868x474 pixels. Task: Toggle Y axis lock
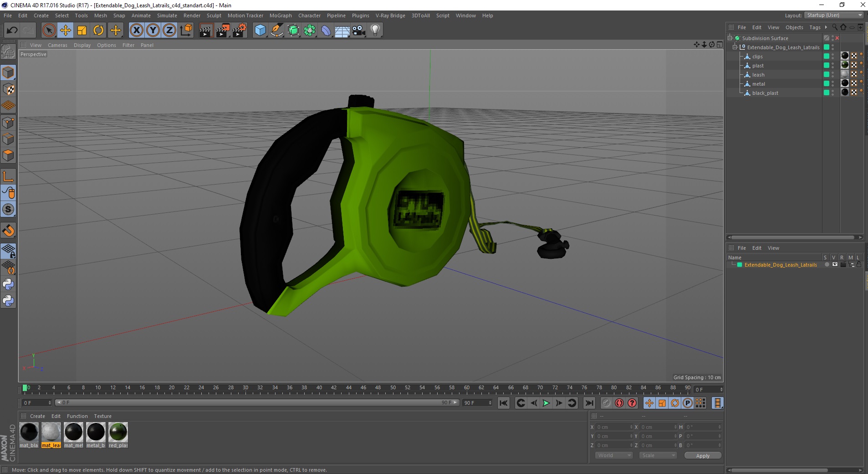coord(153,31)
